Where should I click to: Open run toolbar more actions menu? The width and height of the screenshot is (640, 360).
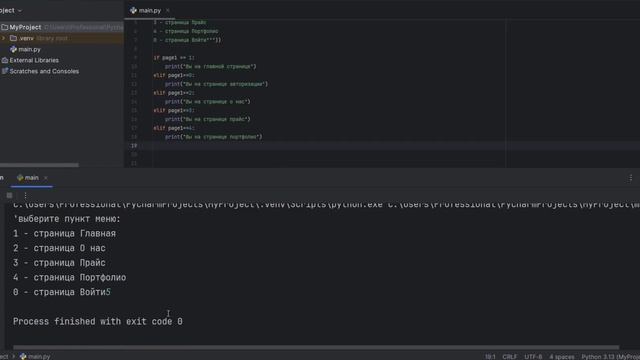25,196
